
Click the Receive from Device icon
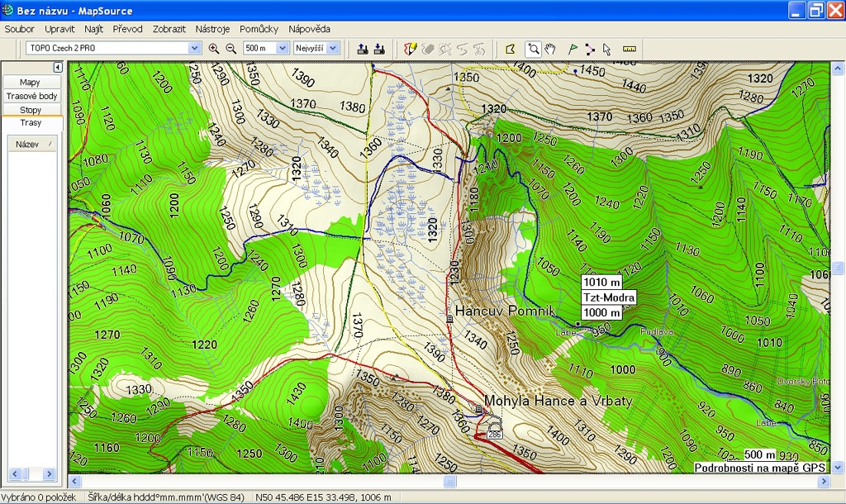pos(379,49)
